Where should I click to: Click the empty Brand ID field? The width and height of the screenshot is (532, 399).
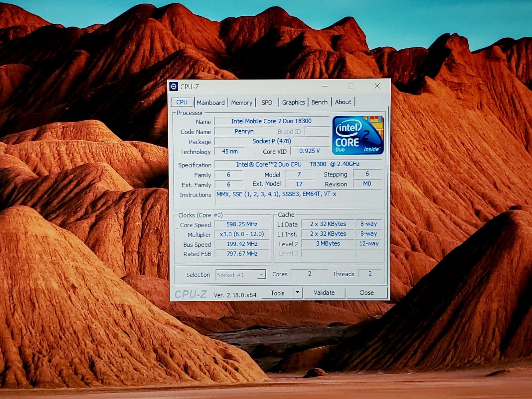click(317, 131)
